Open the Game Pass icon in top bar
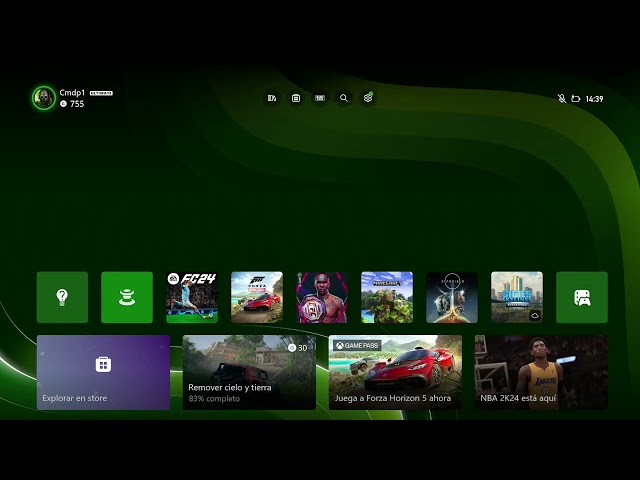640x480 pixels. click(320, 98)
